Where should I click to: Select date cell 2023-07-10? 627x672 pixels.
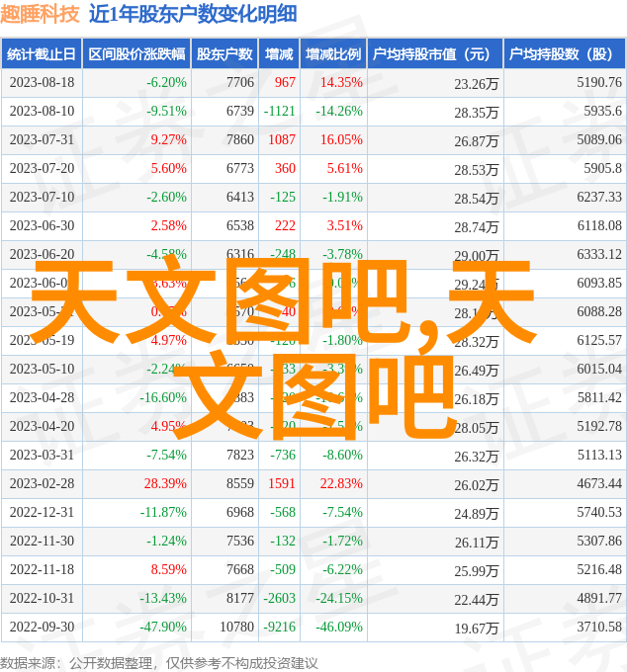coord(42,197)
